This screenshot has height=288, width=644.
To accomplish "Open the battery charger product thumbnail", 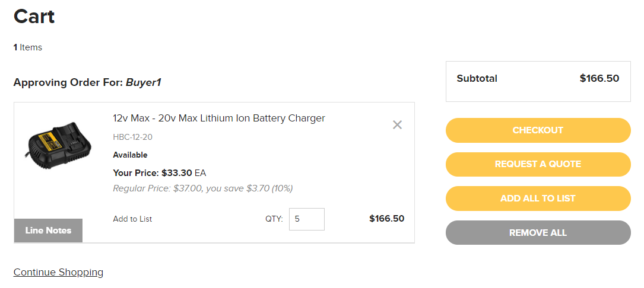I will pyautogui.click(x=58, y=145).
